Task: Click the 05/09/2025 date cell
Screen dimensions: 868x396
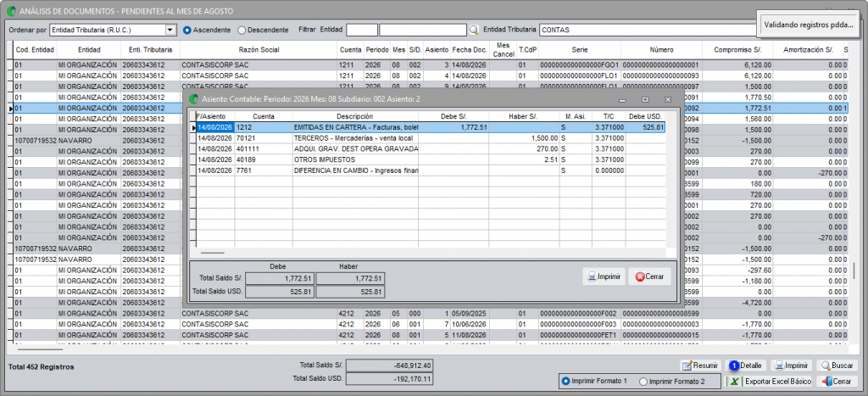Action: tap(470, 314)
